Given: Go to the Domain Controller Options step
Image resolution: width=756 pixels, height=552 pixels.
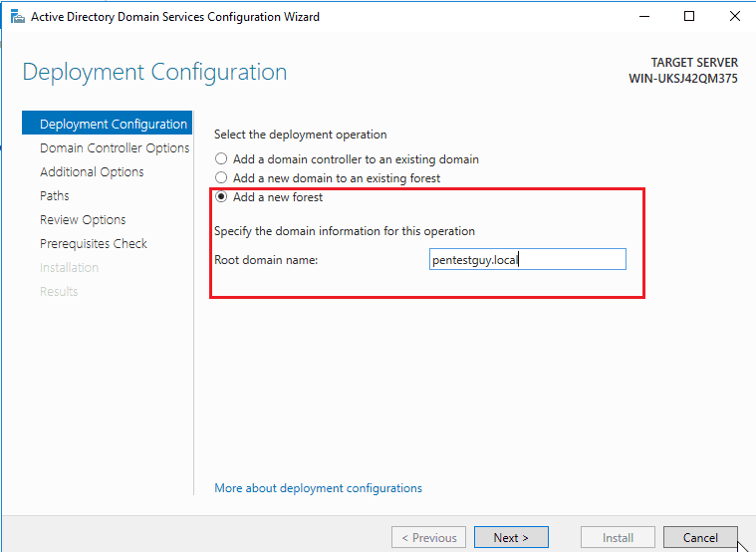Looking at the screenshot, I should coord(115,147).
